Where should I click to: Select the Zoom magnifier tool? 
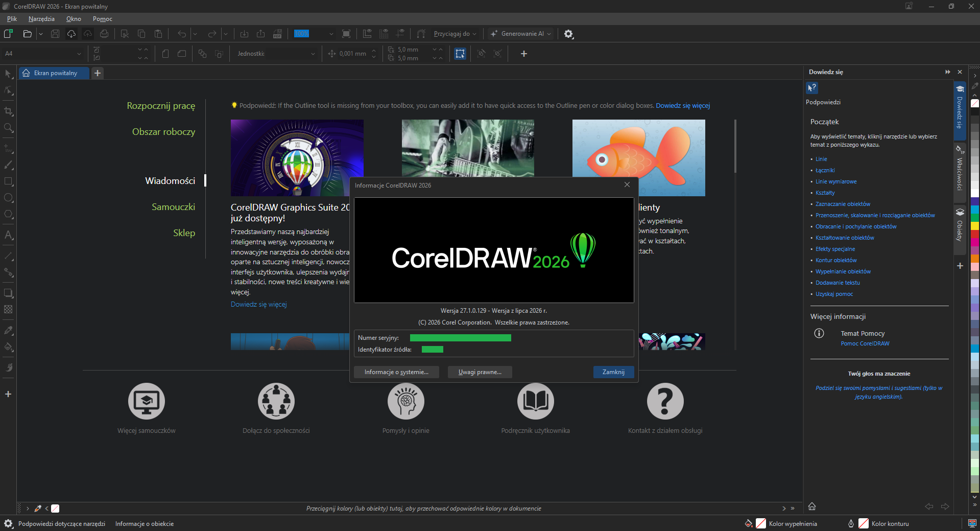tap(8, 128)
